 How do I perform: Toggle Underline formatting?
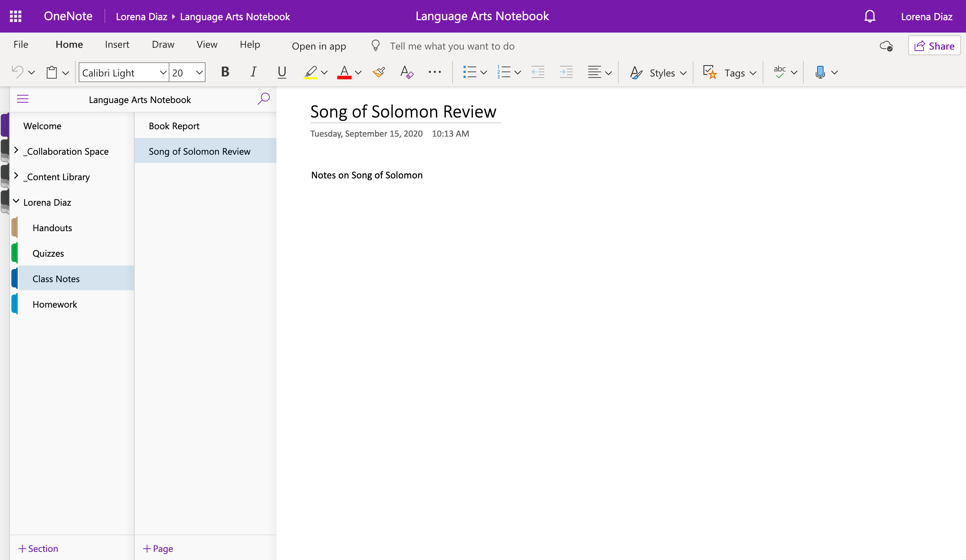tap(282, 72)
